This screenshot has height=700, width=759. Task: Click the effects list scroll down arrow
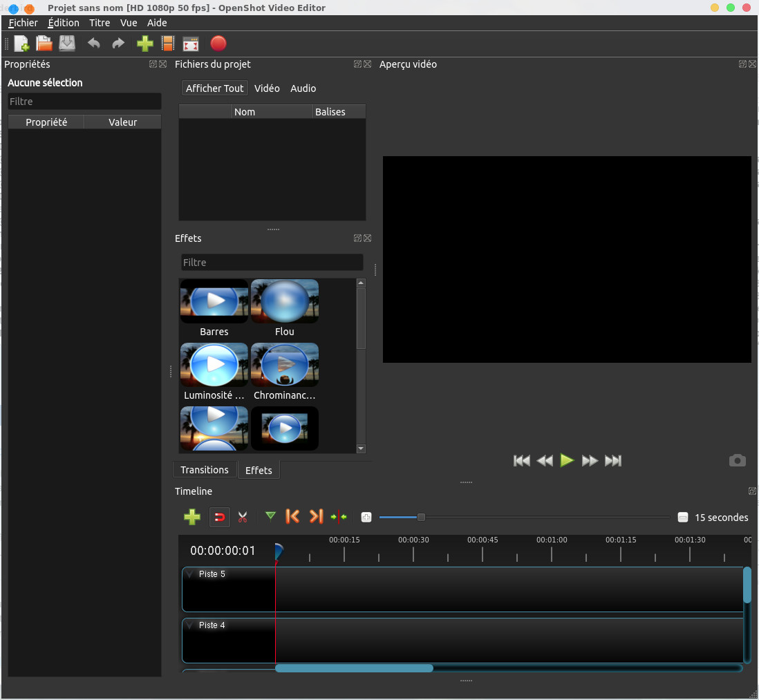tap(361, 448)
